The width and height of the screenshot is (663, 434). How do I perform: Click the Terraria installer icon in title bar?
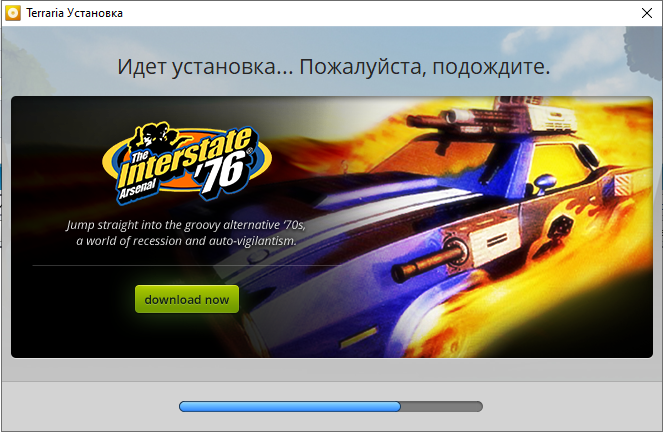coord(13,13)
